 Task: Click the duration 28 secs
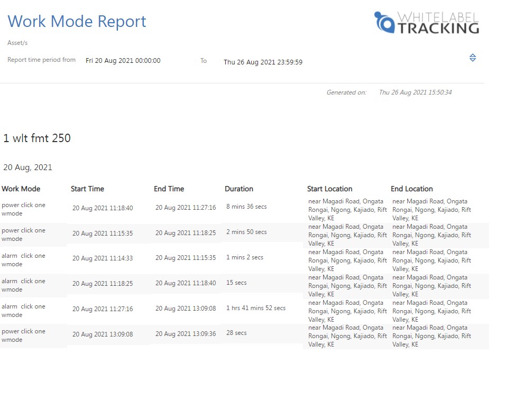click(x=236, y=333)
